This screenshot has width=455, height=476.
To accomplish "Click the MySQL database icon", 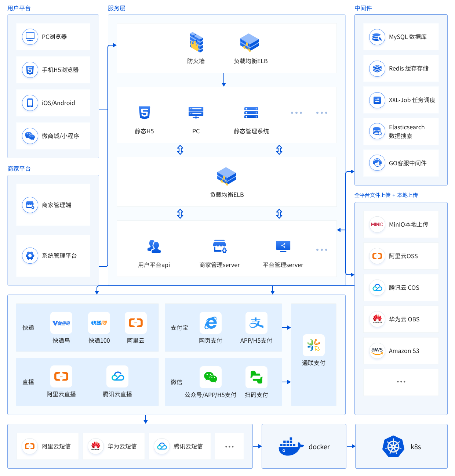I will (377, 37).
